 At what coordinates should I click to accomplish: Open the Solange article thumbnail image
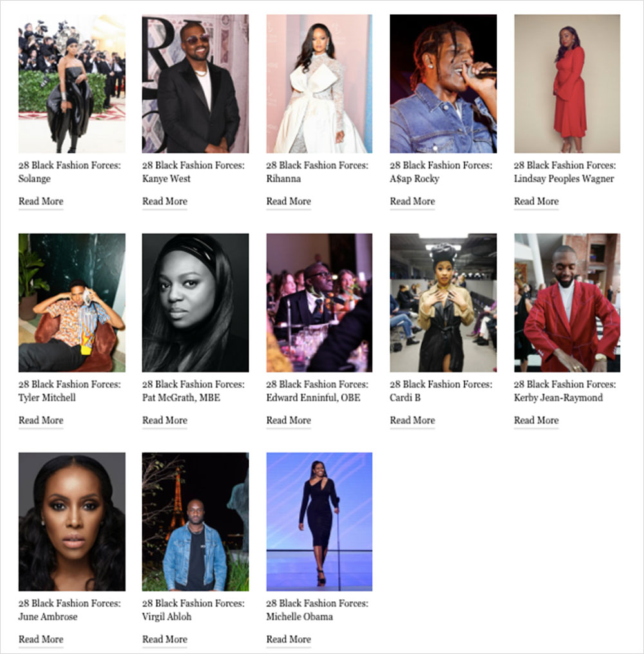pyautogui.click(x=71, y=84)
